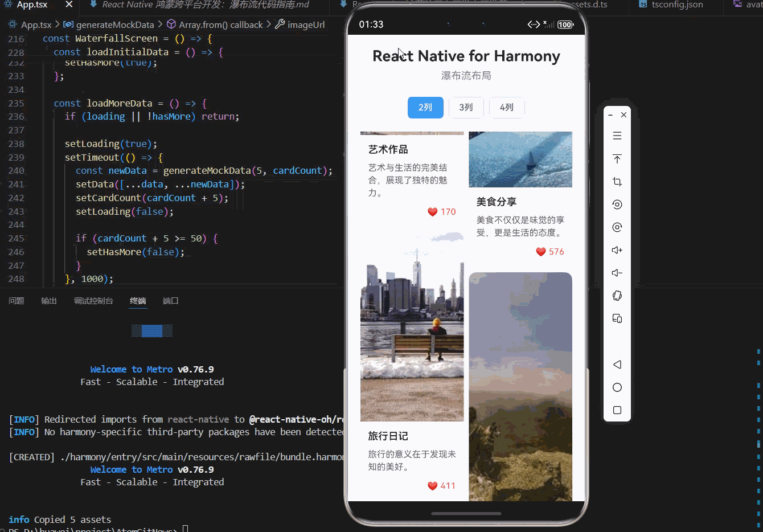
Task: Select the 4列 column layout button
Action: coord(507,108)
